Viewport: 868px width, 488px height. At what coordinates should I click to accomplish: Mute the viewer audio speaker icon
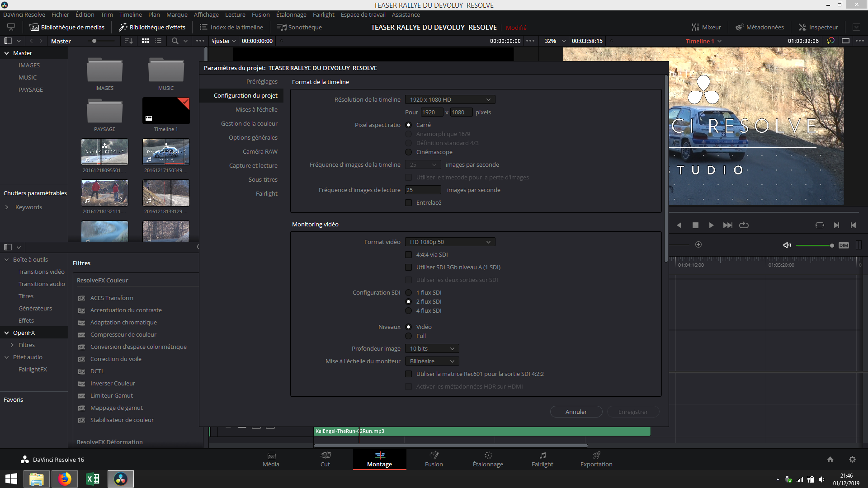[787, 245]
